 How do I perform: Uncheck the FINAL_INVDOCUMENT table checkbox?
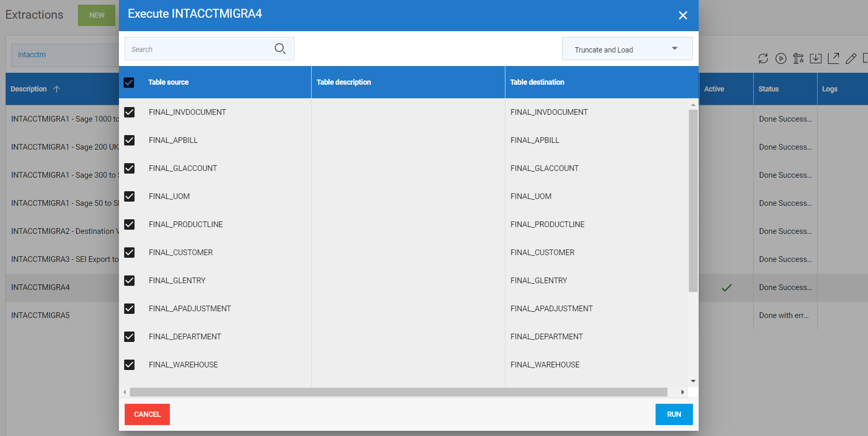(129, 112)
